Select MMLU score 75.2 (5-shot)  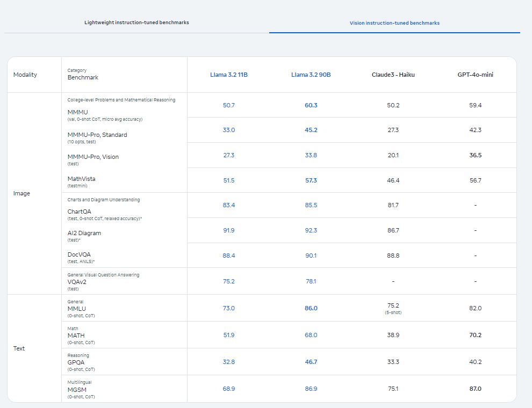coord(393,308)
